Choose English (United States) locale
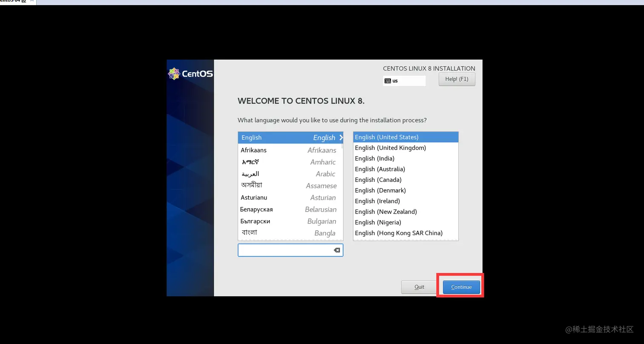Screen dimensions: 644x344 (405, 137)
